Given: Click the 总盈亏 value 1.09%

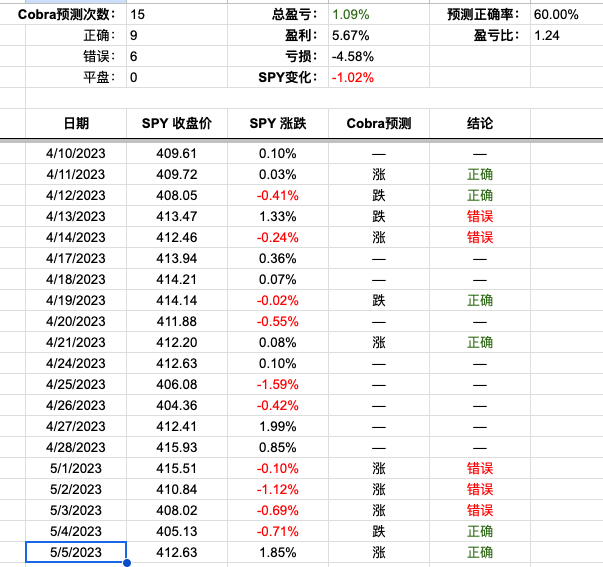Looking at the screenshot, I should [379, 15].
